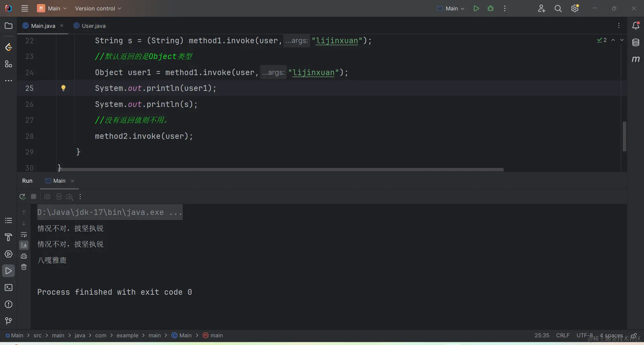
Task: Open the Notifications bell panel
Action: pyautogui.click(x=636, y=25)
